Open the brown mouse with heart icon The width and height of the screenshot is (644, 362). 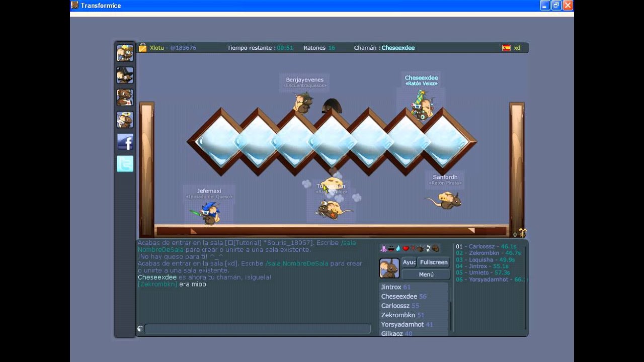click(125, 98)
